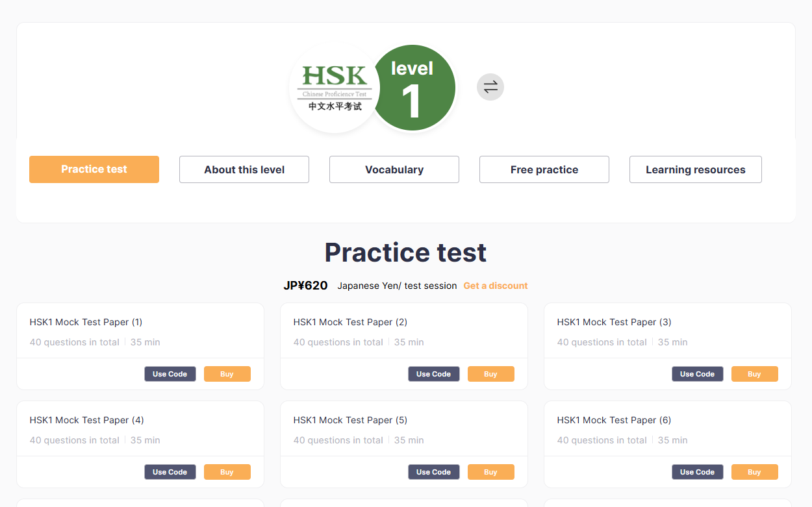Open the About this level tab
Viewport: 812px width, 507px height.
(244, 169)
